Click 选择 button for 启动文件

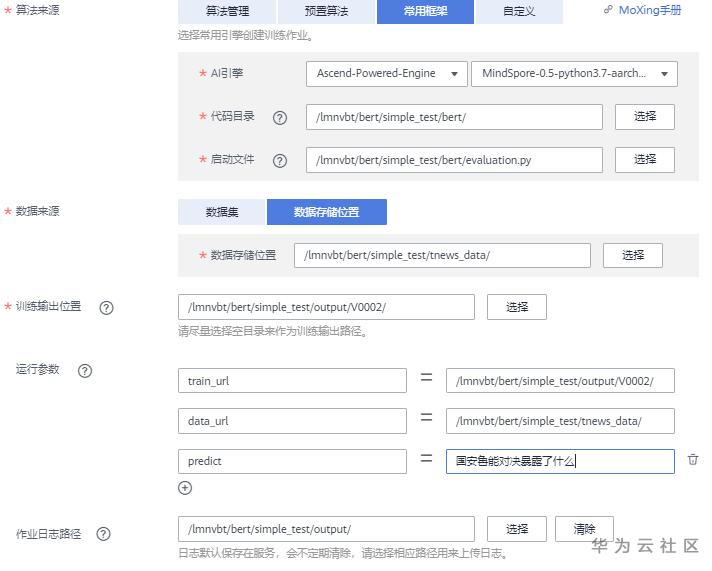coord(645,159)
